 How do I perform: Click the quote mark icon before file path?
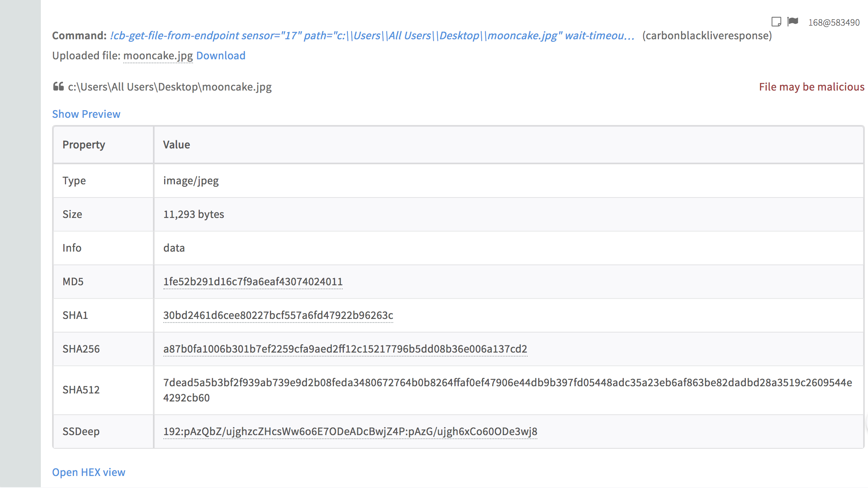(x=58, y=87)
